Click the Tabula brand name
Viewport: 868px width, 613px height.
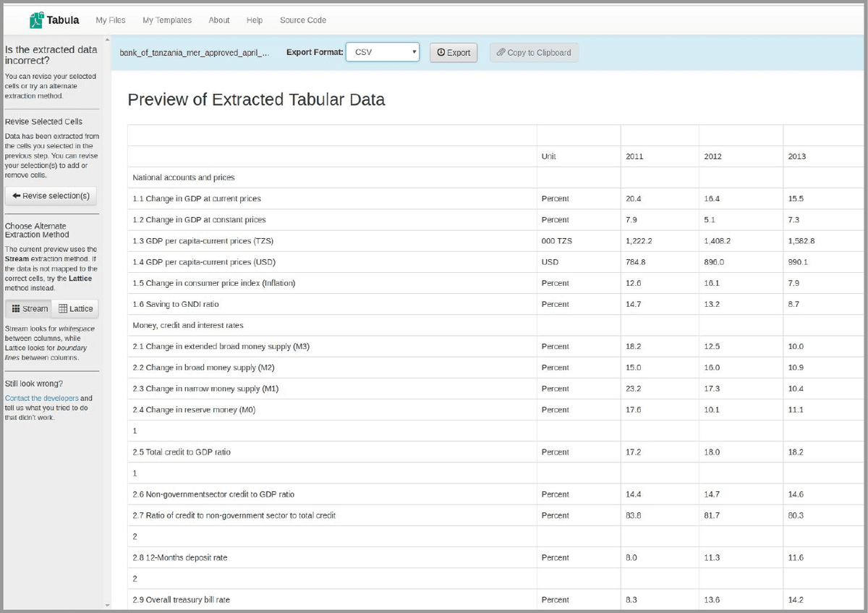(x=63, y=20)
